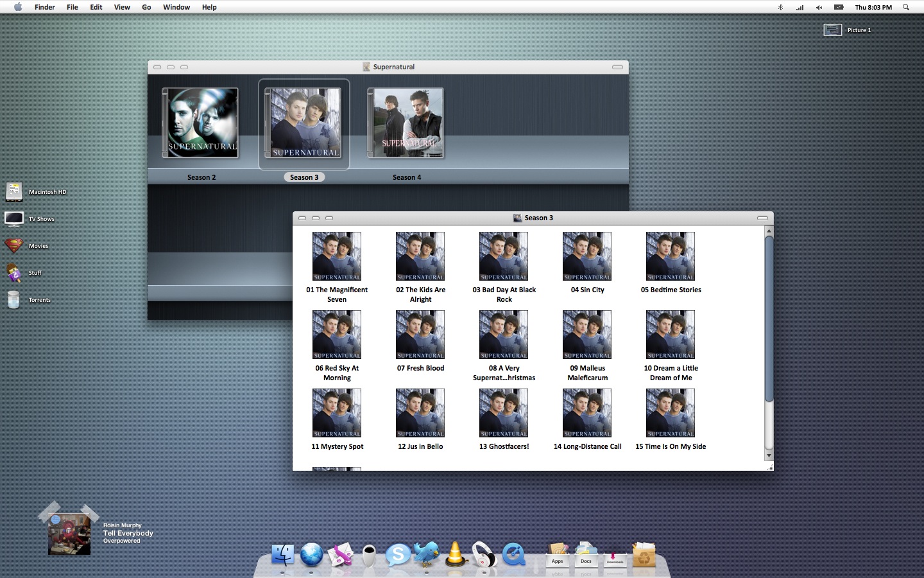The image size is (924, 578).
Task: Open the white robot app in Dock
Action: pos(370,556)
